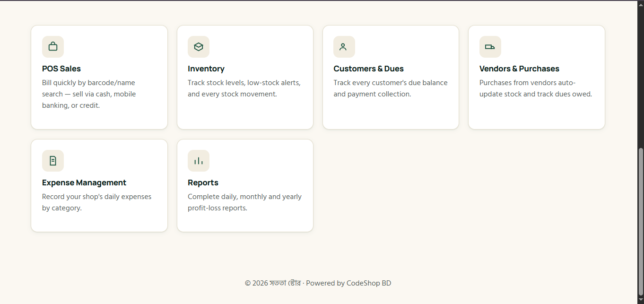Screen dimensions: 644x304
Task: Open the Expense Management title
Action: coord(84,182)
